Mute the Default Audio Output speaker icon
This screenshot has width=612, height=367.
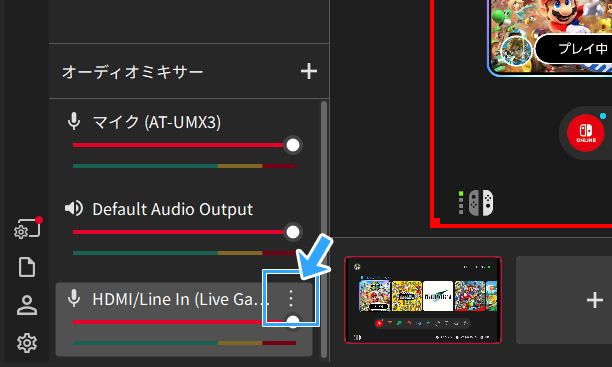74,208
